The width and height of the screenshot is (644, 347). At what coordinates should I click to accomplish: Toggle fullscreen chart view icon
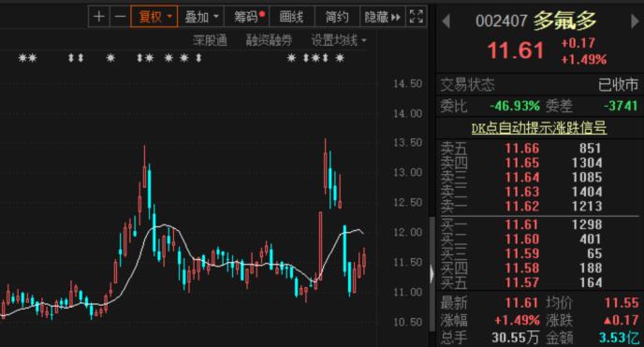[x=416, y=17]
